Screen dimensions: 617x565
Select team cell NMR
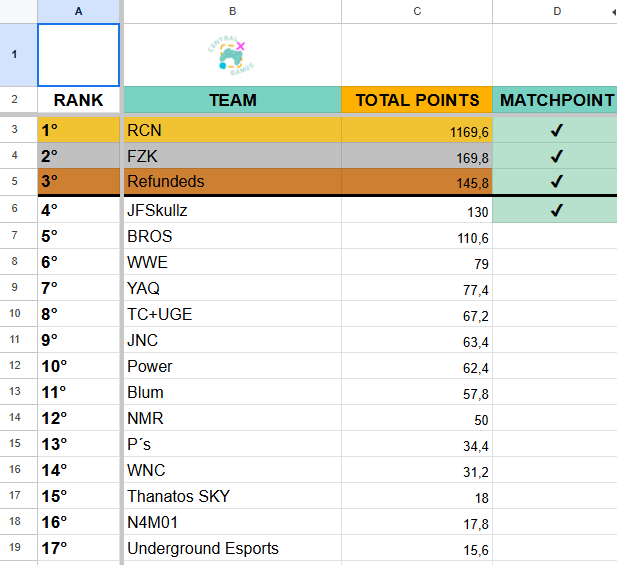tap(233, 417)
